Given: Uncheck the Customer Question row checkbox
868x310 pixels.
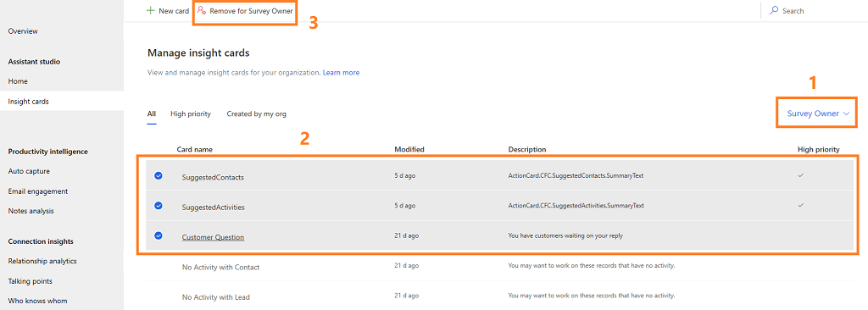Looking at the screenshot, I should pos(159,235).
